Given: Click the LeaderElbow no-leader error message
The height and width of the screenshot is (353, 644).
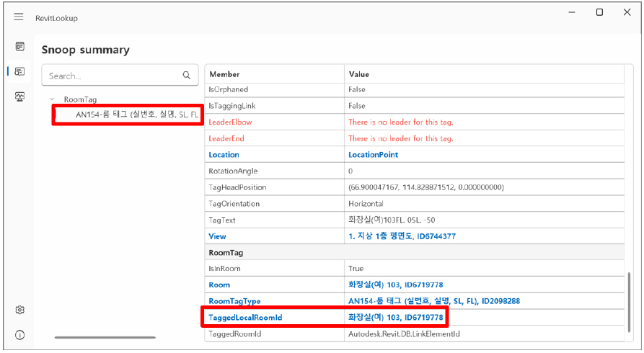Looking at the screenshot, I should (x=401, y=122).
